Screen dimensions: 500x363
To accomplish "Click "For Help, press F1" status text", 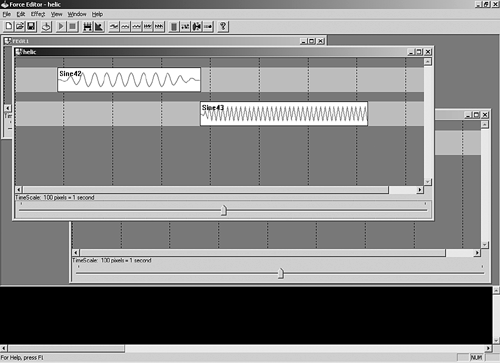I will pos(22,358).
